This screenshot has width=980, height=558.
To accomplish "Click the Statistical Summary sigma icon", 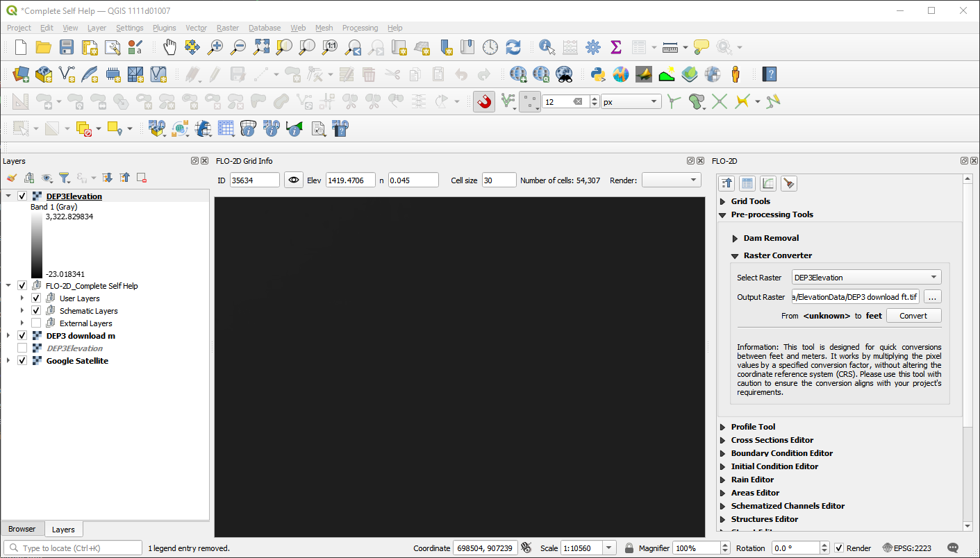I will [615, 47].
